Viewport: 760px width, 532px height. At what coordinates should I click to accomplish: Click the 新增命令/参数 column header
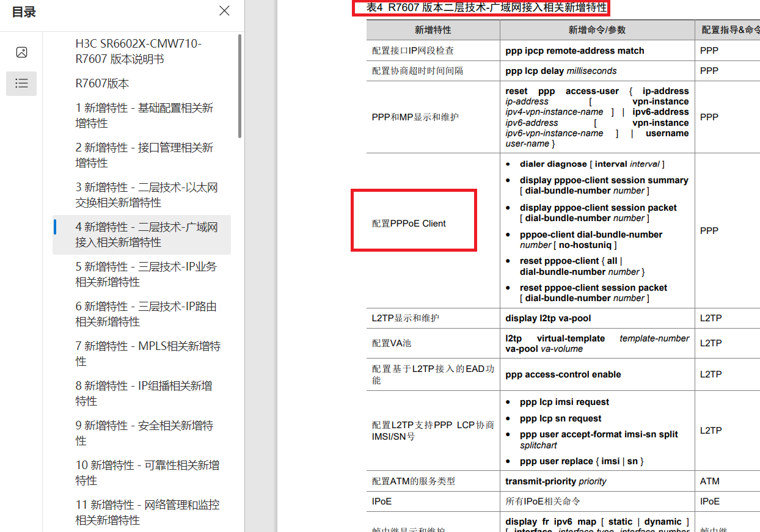pyautogui.click(x=597, y=30)
